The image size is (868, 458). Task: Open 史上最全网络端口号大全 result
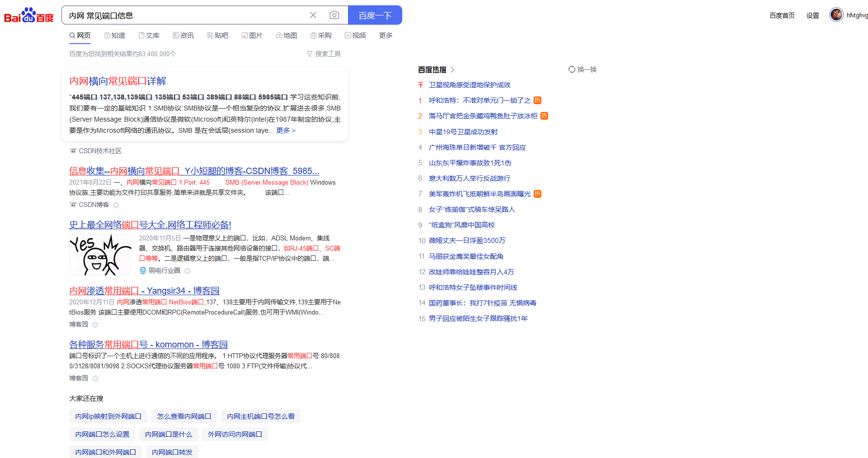(x=150, y=224)
